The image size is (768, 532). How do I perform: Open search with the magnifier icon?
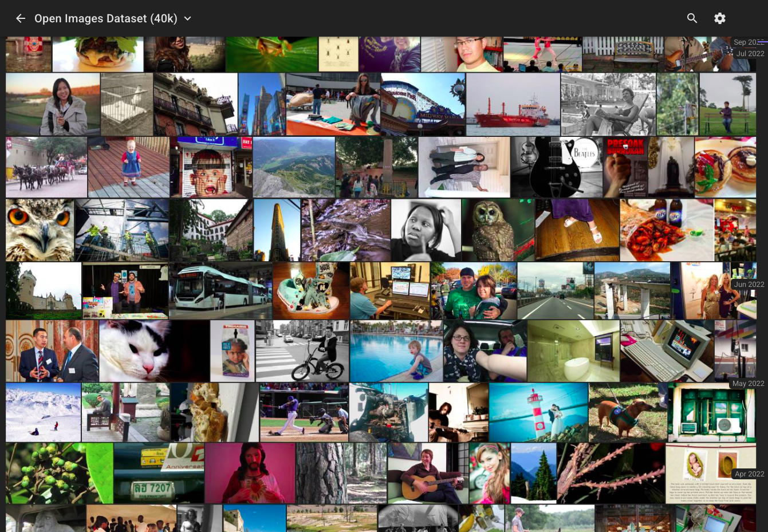(x=692, y=18)
